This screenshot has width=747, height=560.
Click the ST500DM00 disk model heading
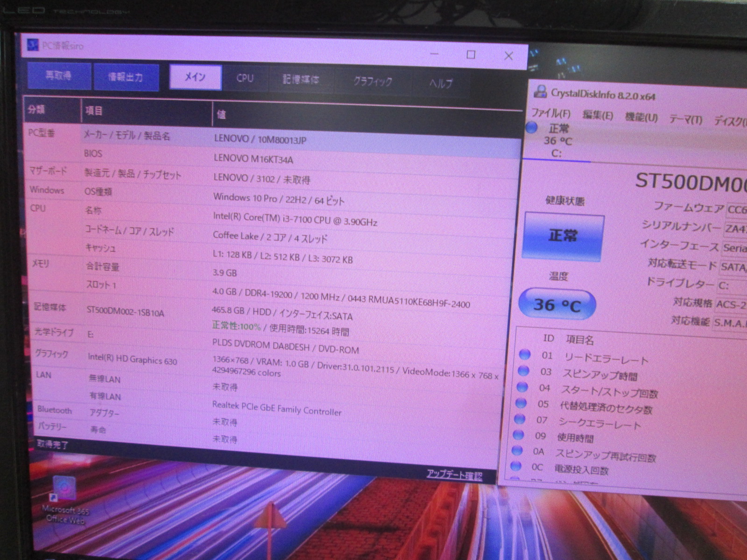click(691, 182)
